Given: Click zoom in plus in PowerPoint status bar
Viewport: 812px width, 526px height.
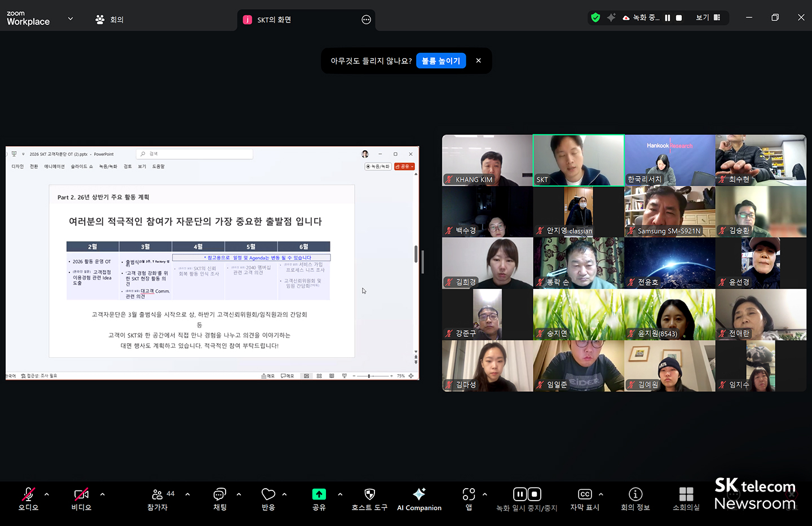Looking at the screenshot, I should point(391,376).
